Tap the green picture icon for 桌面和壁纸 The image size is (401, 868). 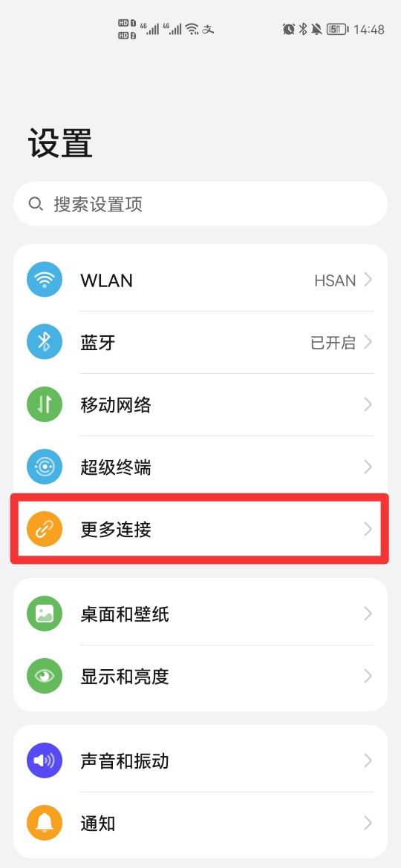(x=45, y=614)
